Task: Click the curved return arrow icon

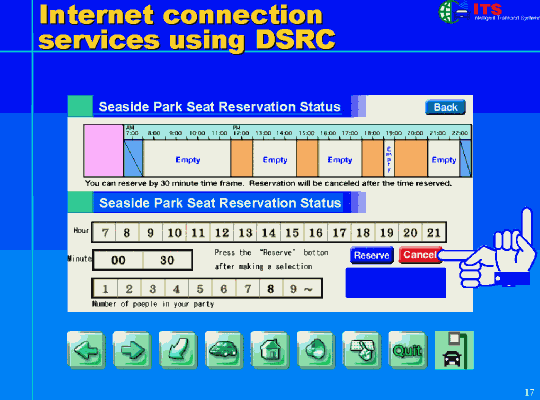Action: coord(178,350)
